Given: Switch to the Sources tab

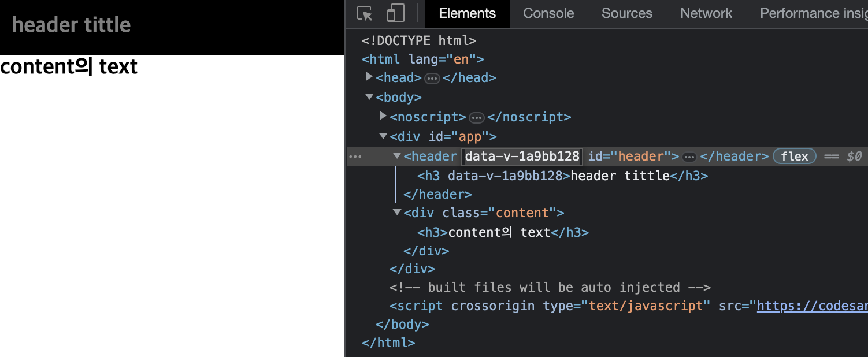Looking at the screenshot, I should 627,13.
